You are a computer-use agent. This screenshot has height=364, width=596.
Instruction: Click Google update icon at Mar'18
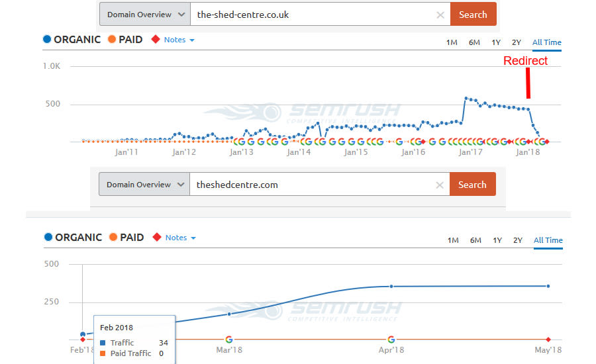[229, 340]
